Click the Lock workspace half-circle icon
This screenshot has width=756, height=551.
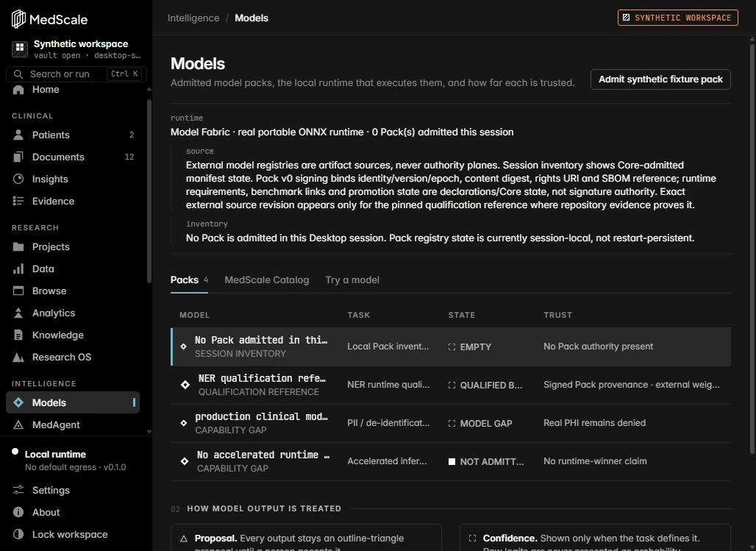(x=18, y=535)
